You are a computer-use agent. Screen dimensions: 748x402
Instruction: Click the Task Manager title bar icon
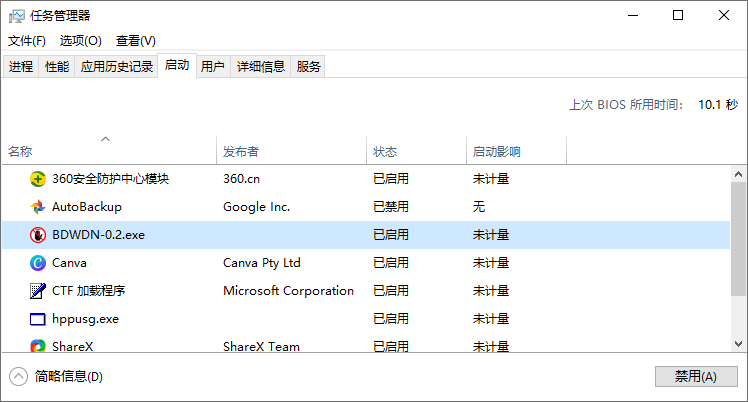pyautogui.click(x=16, y=16)
